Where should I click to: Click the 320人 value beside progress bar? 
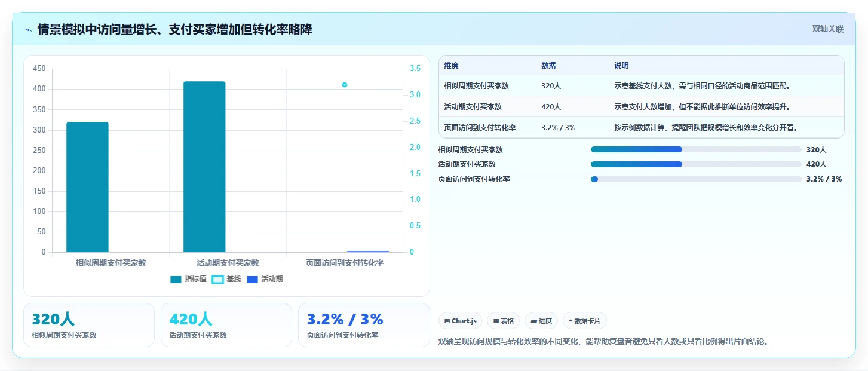[816, 150]
